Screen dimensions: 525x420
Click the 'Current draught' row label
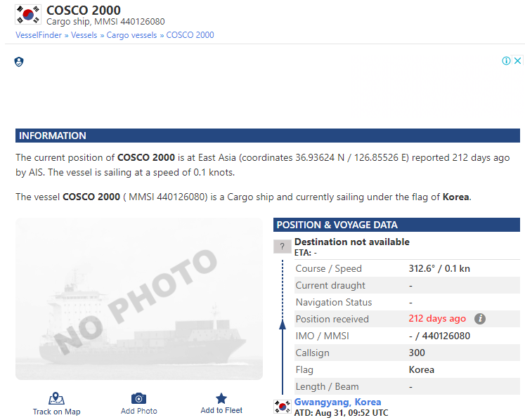point(330,285)
